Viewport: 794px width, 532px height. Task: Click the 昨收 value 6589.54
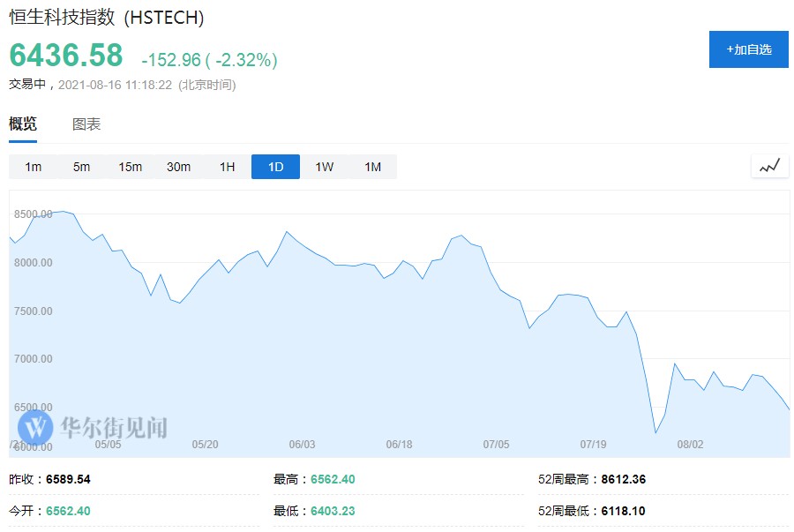(x=68, y=480)
